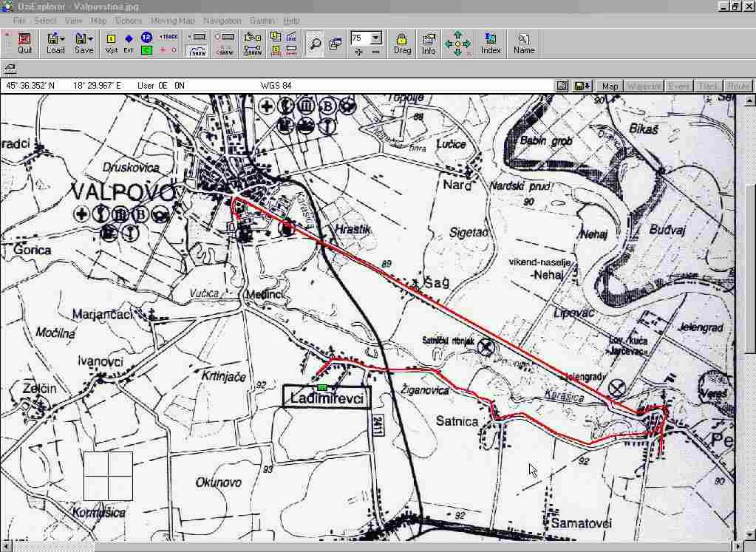Click the waypoint list icon
Screen dimensions: 756x552
pyautogui.click(x=276, y=37)
